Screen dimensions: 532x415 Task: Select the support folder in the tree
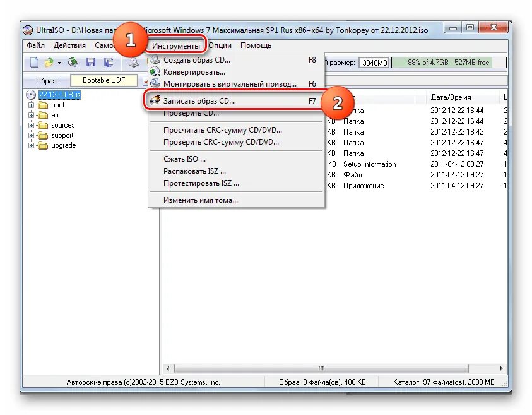tap(62, 136)
